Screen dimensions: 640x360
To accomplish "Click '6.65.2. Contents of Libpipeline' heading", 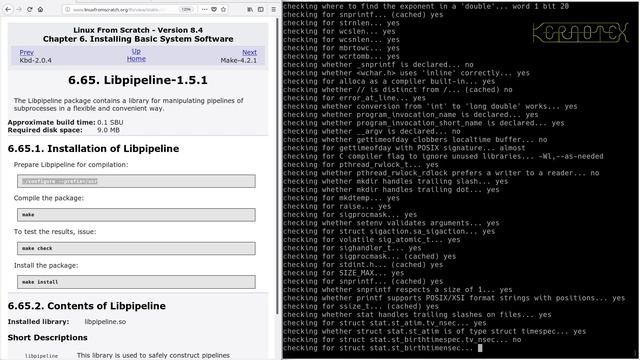I will (87, 306).
